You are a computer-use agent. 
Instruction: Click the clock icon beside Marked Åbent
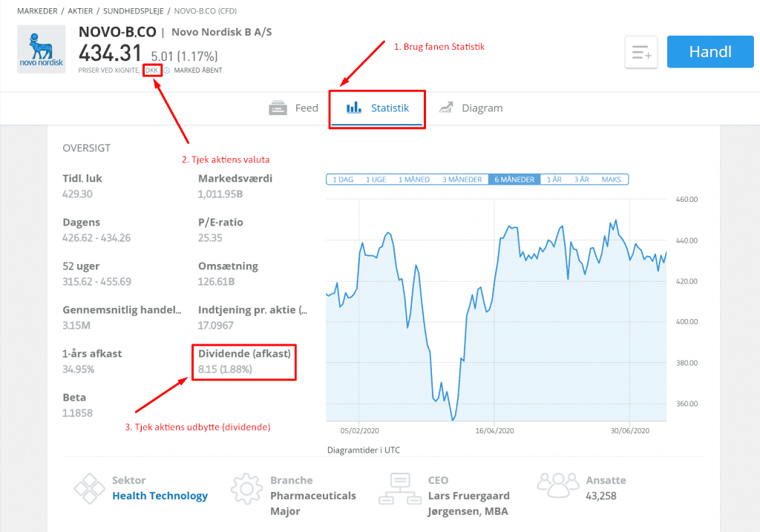tap(167, 70)
